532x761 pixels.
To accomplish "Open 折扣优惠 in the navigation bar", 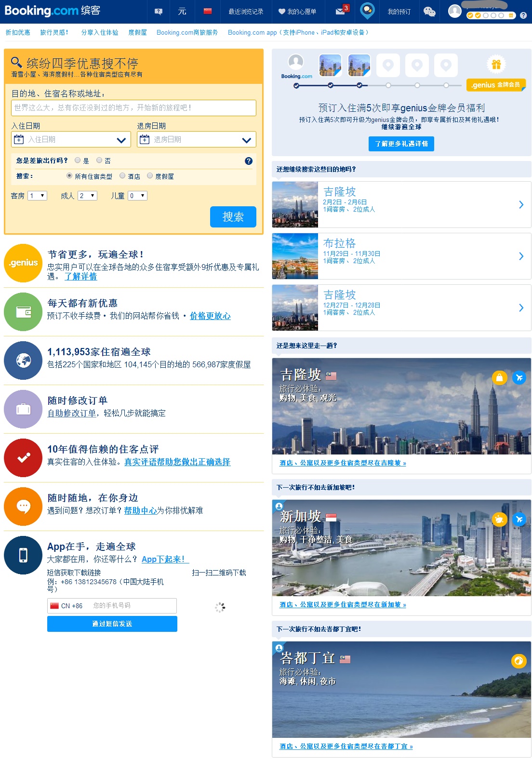I will point(18,32).
